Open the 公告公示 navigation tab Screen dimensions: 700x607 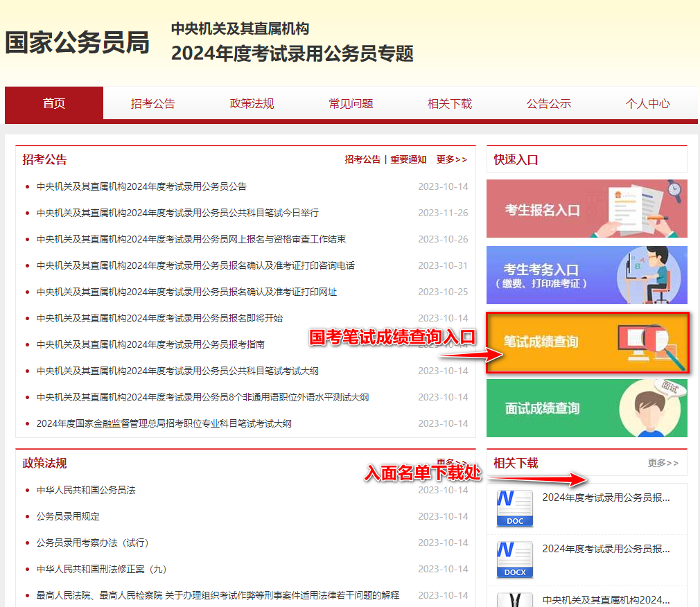pyautogui.click(x=549, y=103)
